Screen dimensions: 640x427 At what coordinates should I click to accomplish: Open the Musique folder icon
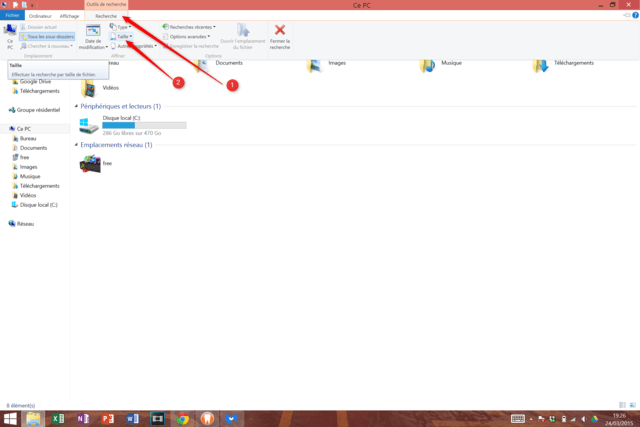click(x=428, y=64)
